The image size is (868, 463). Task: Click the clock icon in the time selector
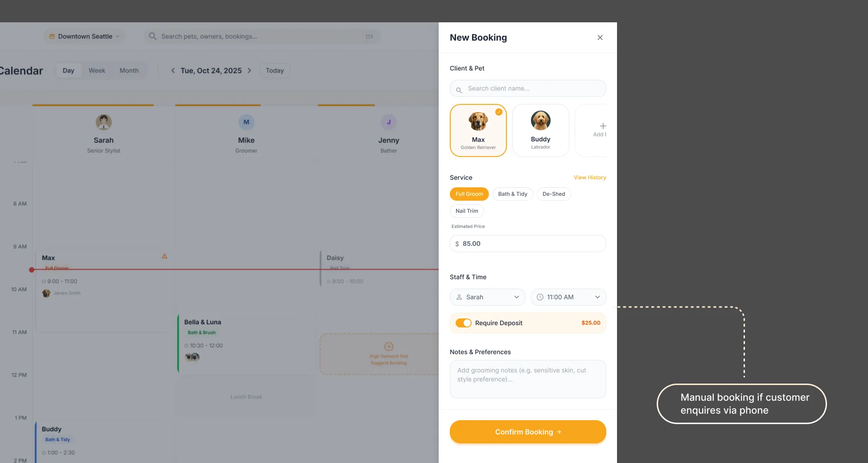click(540, 297)
